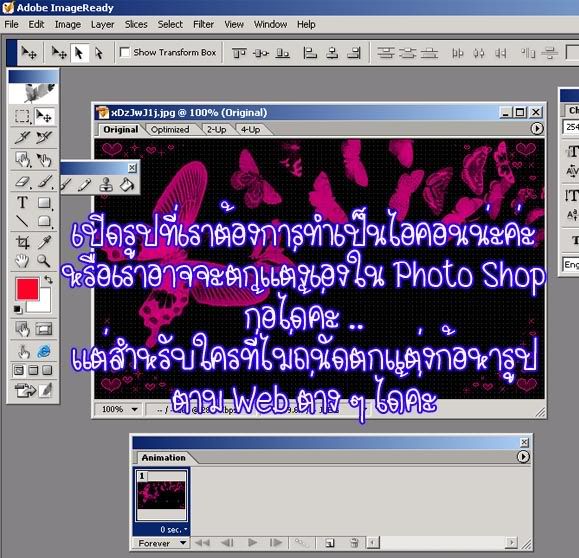Screen dimensions: 579x558
Task: Select the Slice tool
Action: pos(22,137)
